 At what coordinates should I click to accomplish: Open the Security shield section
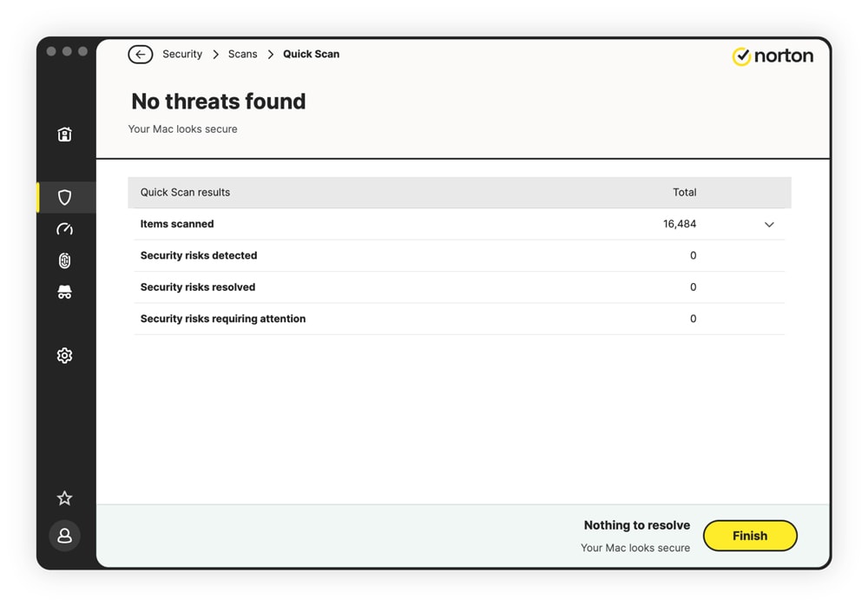65,197
